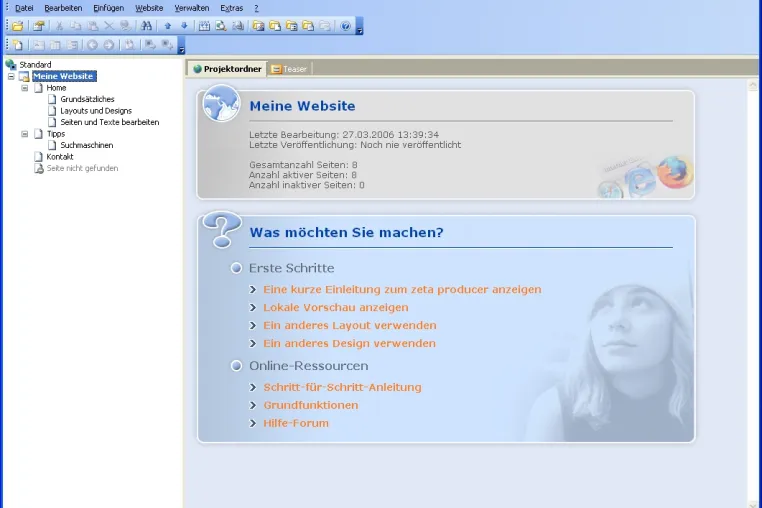The image size is (762, 508).
Task: Click the properties icon beside the open folder
Action: pos(39,26)
